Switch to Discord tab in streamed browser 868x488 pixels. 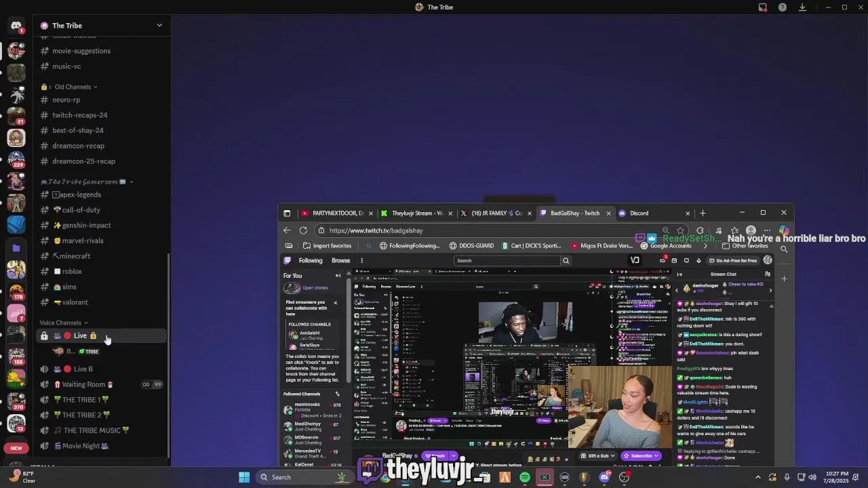click(x=655, y=213)
